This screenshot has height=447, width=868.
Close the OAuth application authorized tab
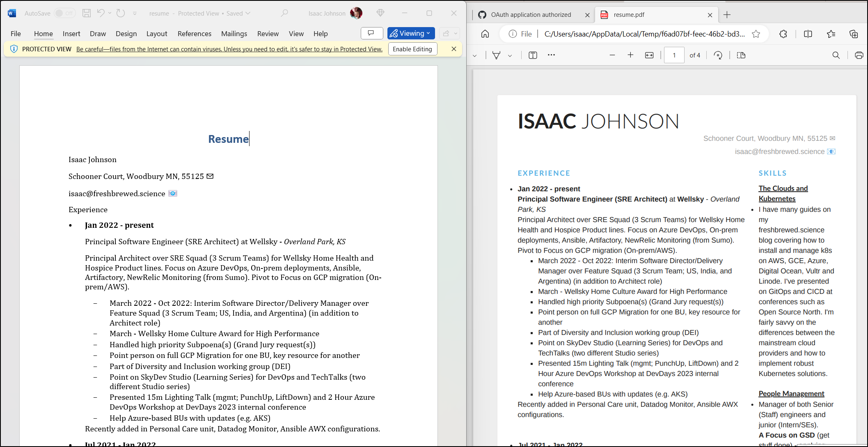(587, 15)
